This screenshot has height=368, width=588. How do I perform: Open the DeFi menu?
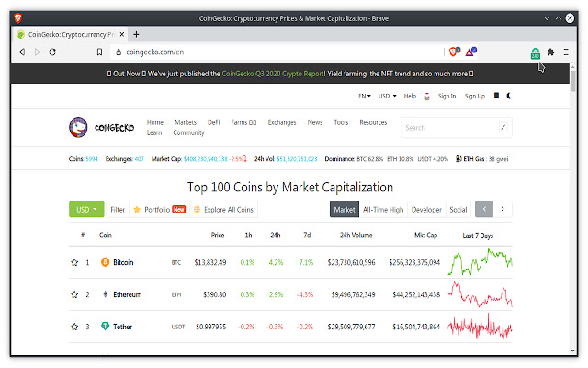click(x=214, y=122)
